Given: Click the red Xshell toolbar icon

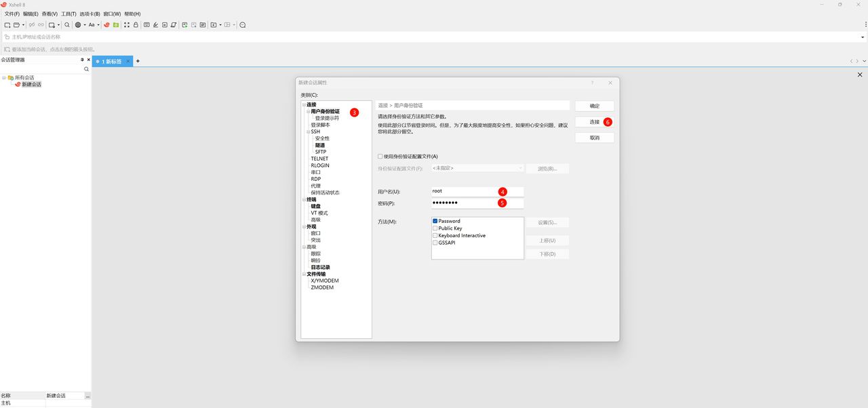Looking at the screenshot, I should tap(106, 25).
